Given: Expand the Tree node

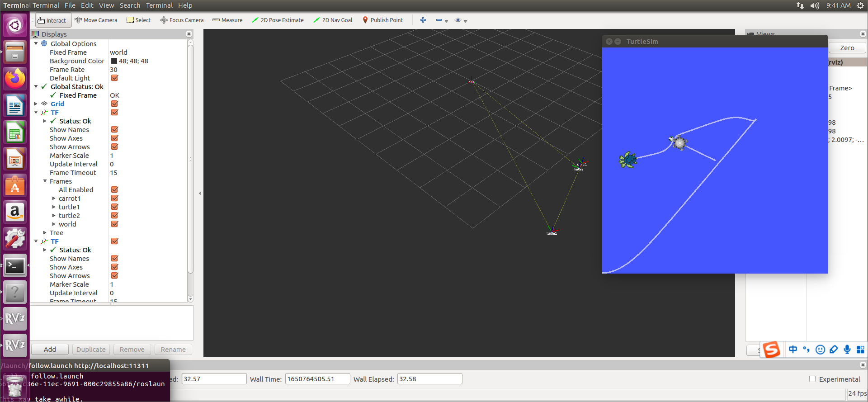Looking at the screenshot, I should pyautogui.click(x=45, y=233).
